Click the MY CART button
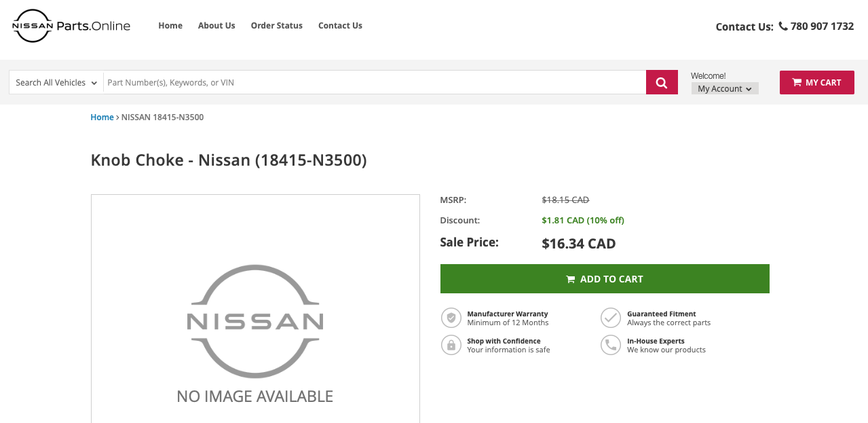868x423 pixels. 817,82
